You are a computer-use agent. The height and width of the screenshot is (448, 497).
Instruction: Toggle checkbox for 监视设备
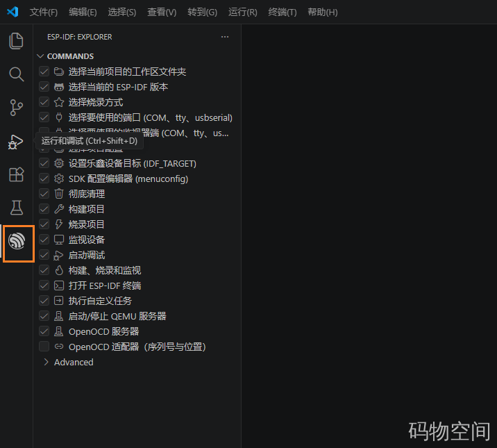pos(44,240)
